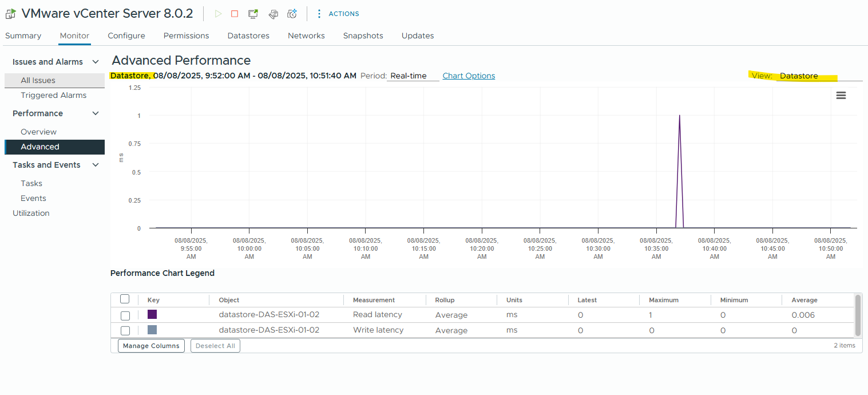Click the gray Write latency color swatch

(x=152, y=330)
